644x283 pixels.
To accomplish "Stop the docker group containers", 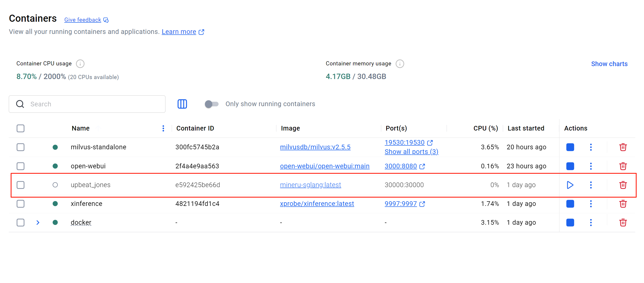I will (x=570, y=222).
